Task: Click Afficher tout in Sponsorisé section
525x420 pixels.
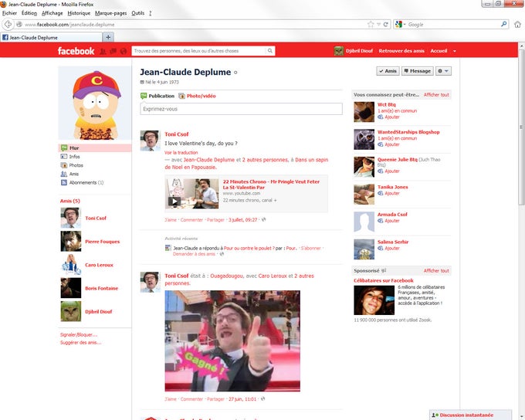Action: (x=436, y=271)
